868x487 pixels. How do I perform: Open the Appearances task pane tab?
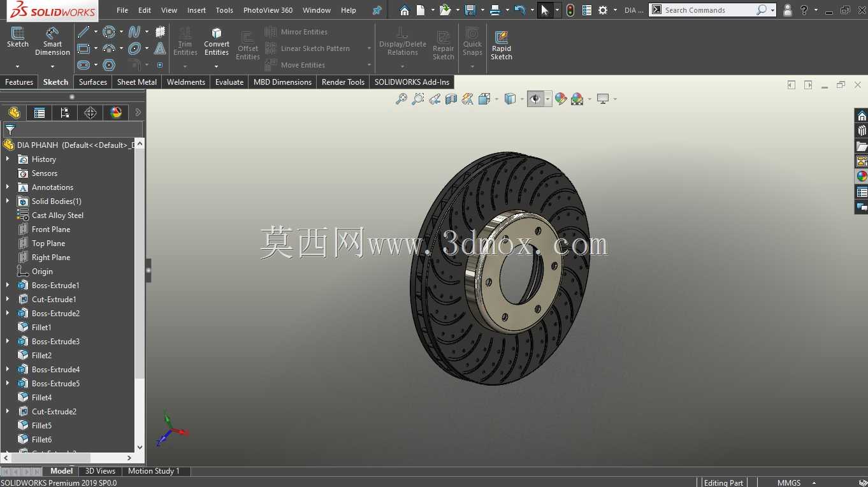862,176
